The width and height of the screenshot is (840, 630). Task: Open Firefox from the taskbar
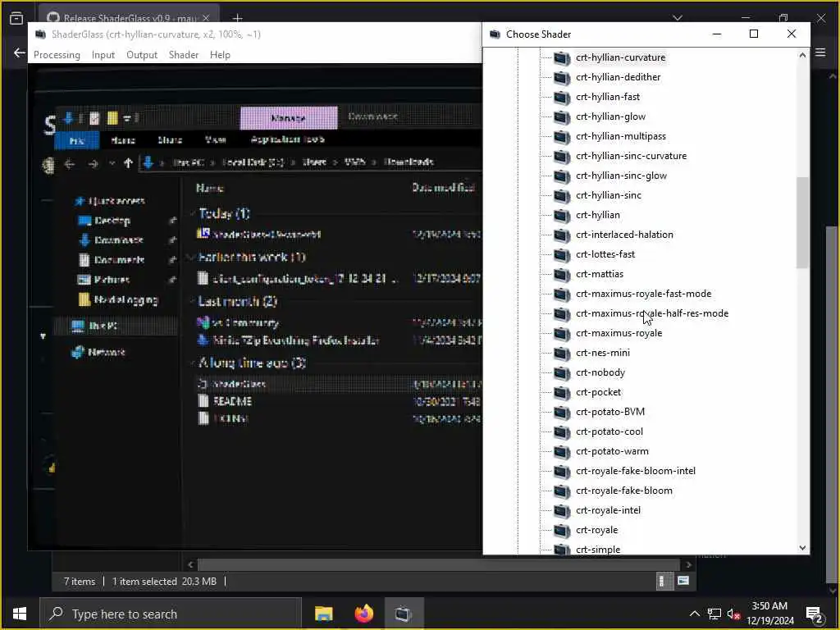[363, 614]
